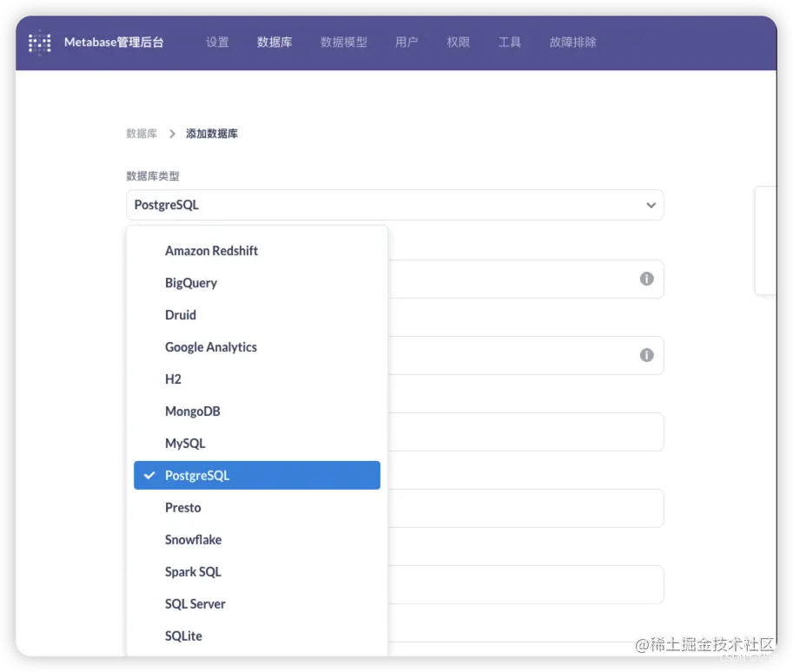Click the Metabase管理后台 title

(114, 42)
